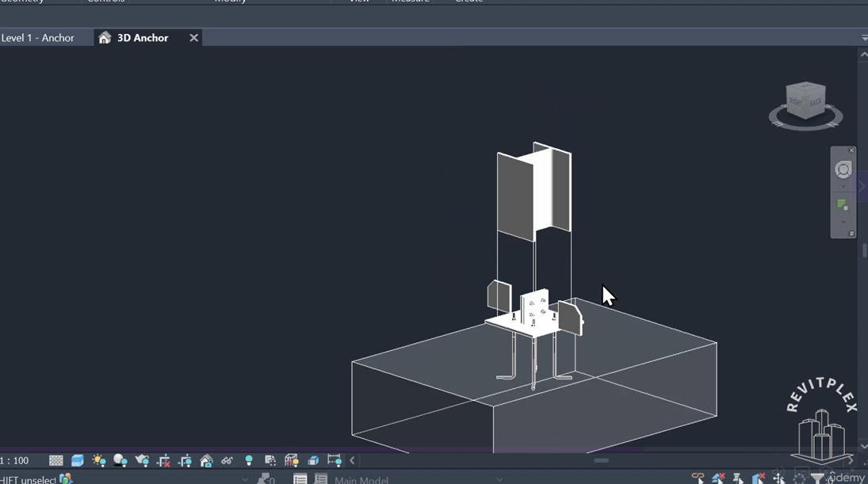Viewport: 868px width, 484px height.
Task: Open the Main Model design option dropdown
Action: (418, 479)
